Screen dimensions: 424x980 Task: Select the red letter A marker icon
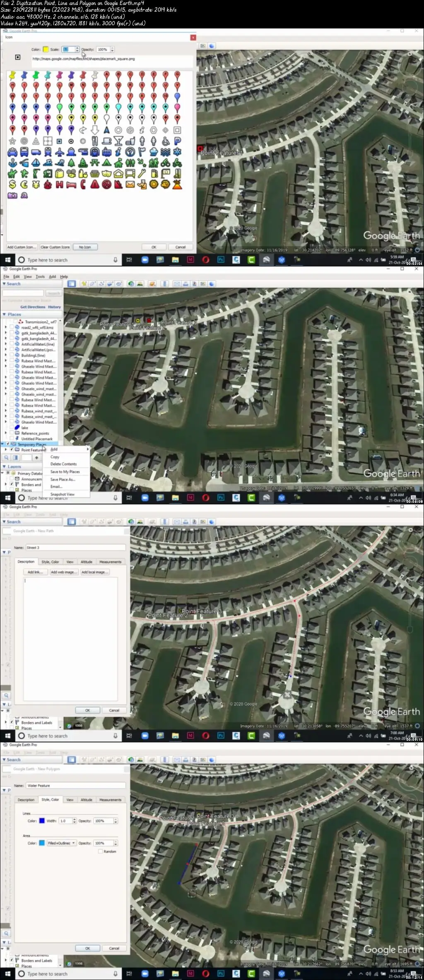[106, 75]
